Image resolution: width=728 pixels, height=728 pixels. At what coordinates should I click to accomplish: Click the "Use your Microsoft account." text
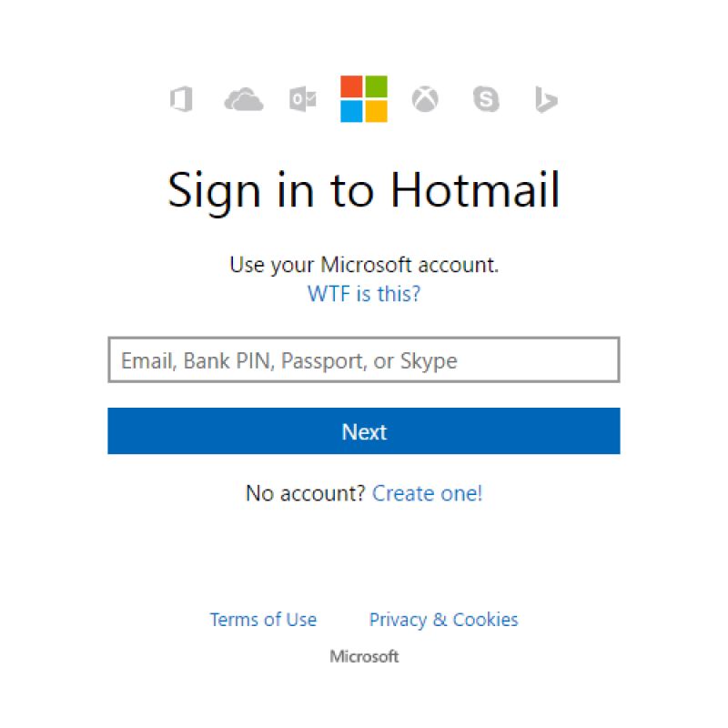pyautogui.click(x=364, y=266)
